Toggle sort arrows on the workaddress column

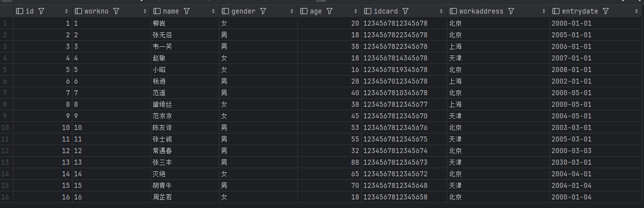click(544, 11)
